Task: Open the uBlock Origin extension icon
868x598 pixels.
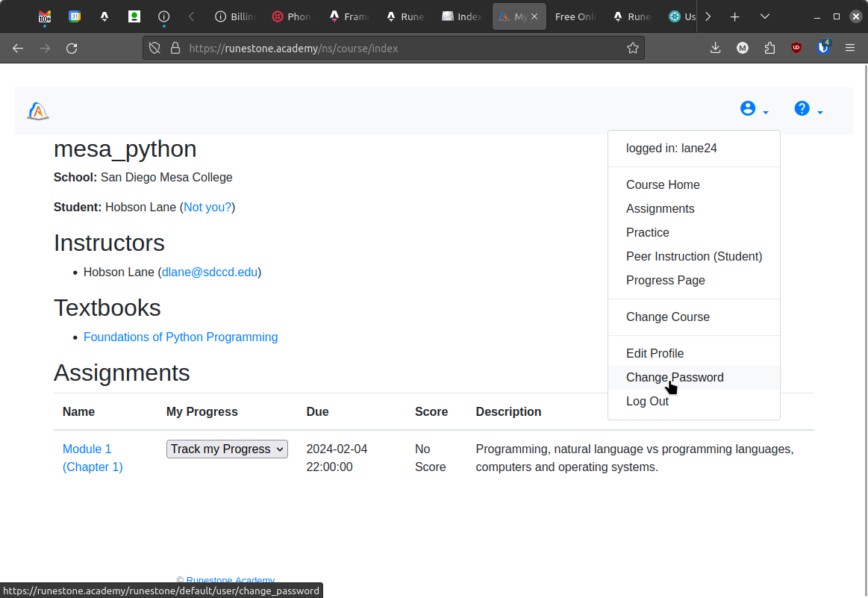Action: 796,47
